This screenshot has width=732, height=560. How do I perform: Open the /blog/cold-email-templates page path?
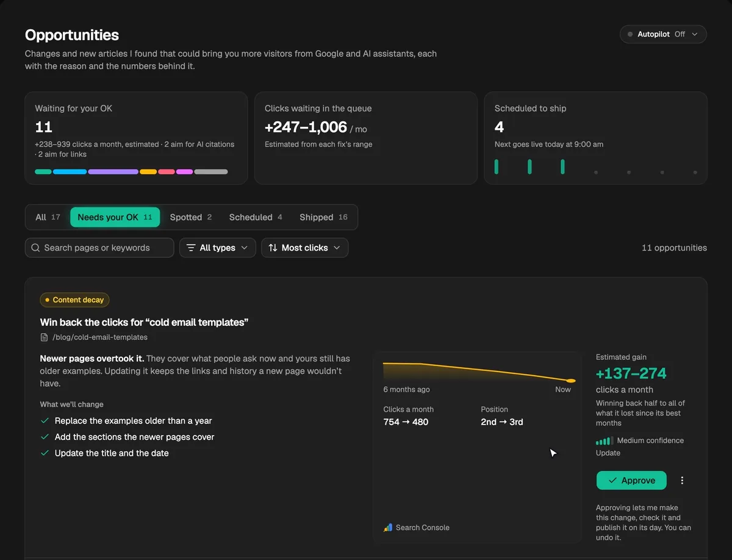coord(100,337)
